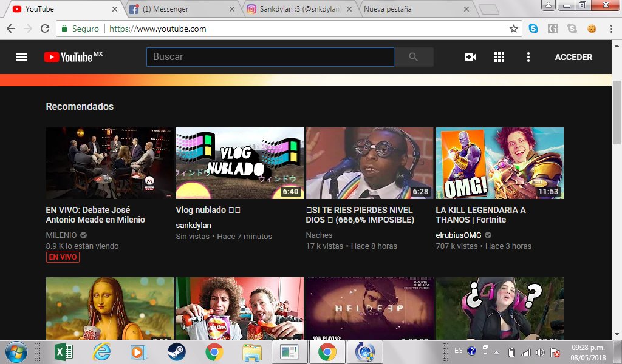Switch to the YouTube tab
622x364 pixels.
(63, 8)
